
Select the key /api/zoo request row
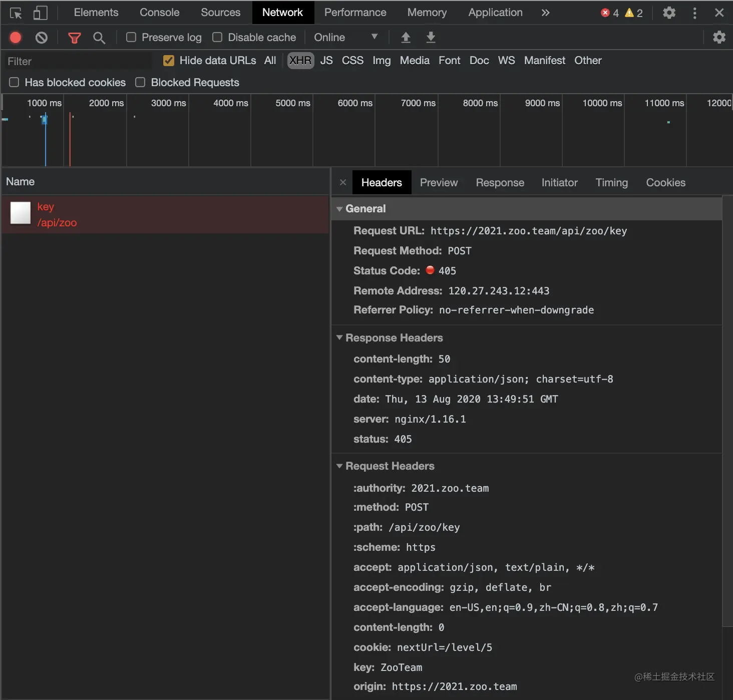(x=165, y=214)
